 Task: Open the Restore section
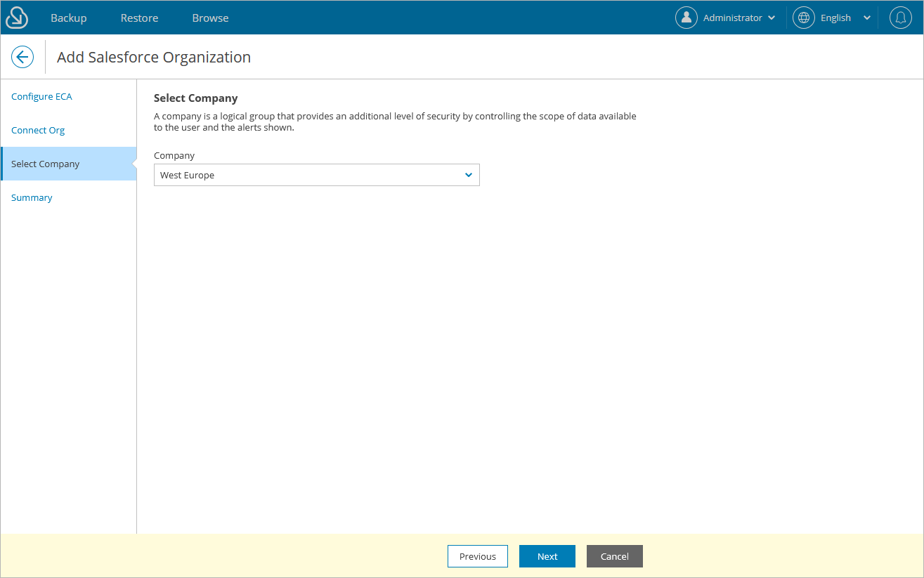click(138, 17)
